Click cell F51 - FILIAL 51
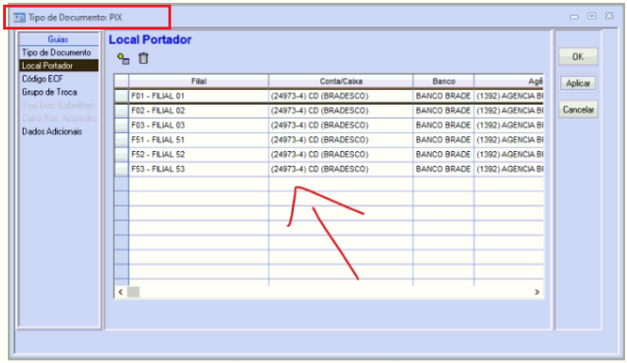The height and width of the screenshot is (363, 627). point(199,140)
